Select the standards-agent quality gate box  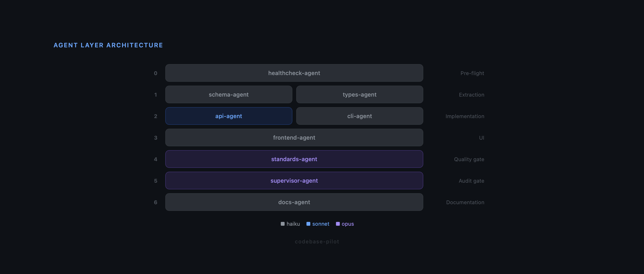pyautogui.click(x=294, y=159)
